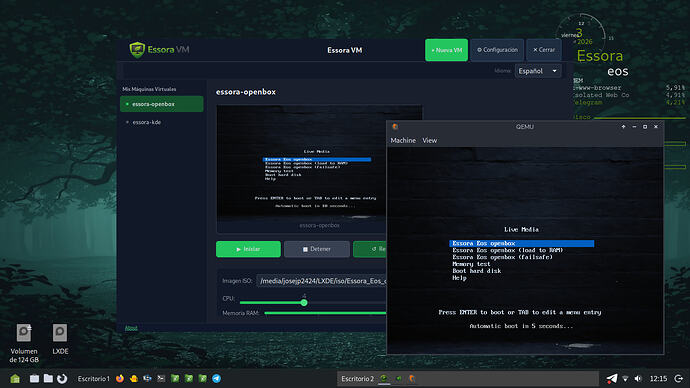Select 'Essora Eos openbox (failsafe)' in QEMU
Viewport: 690px width, 388px height.
tap(503, 257)
